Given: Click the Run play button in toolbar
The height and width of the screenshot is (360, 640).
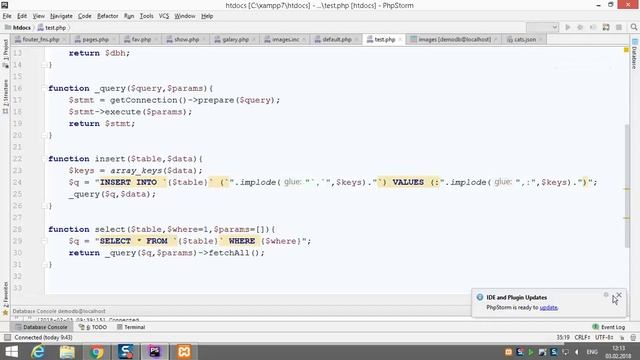Looking at the screenshot, I should (x=567, y=27).
